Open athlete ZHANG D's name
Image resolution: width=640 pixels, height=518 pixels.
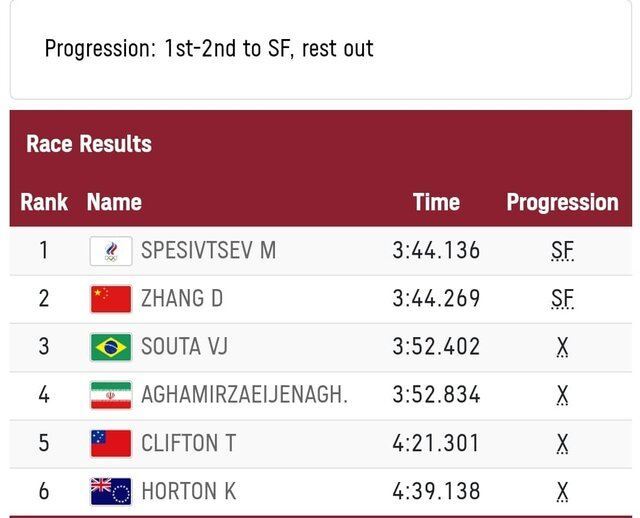pos(182,299)
